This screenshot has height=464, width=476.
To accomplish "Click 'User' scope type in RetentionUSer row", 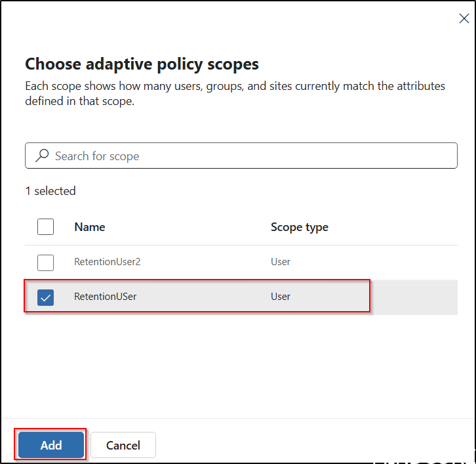I will [281, 297].
